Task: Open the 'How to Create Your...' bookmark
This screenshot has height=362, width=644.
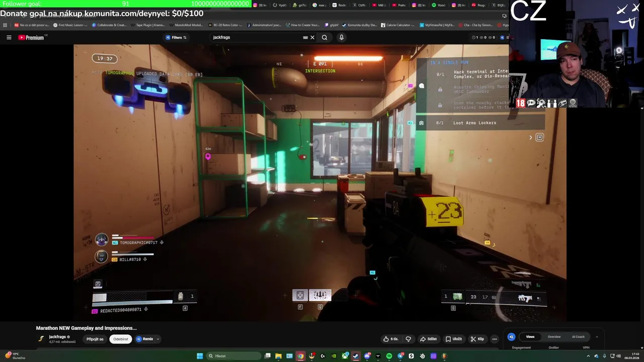Action: [302, 25]
